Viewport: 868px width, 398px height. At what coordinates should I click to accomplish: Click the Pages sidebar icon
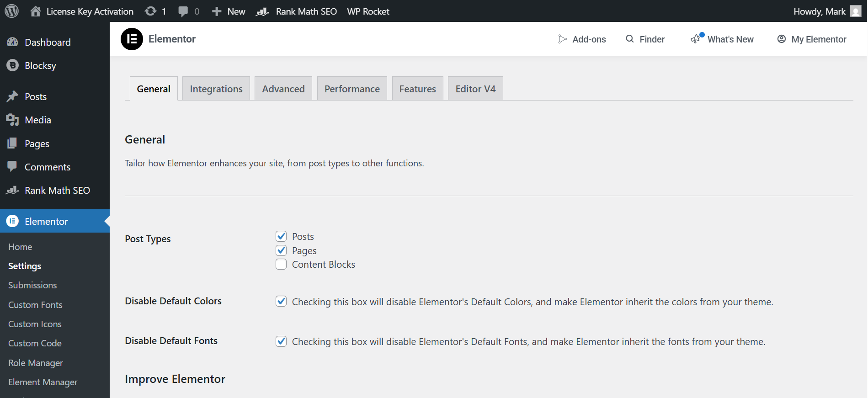[x=12, y=143]
